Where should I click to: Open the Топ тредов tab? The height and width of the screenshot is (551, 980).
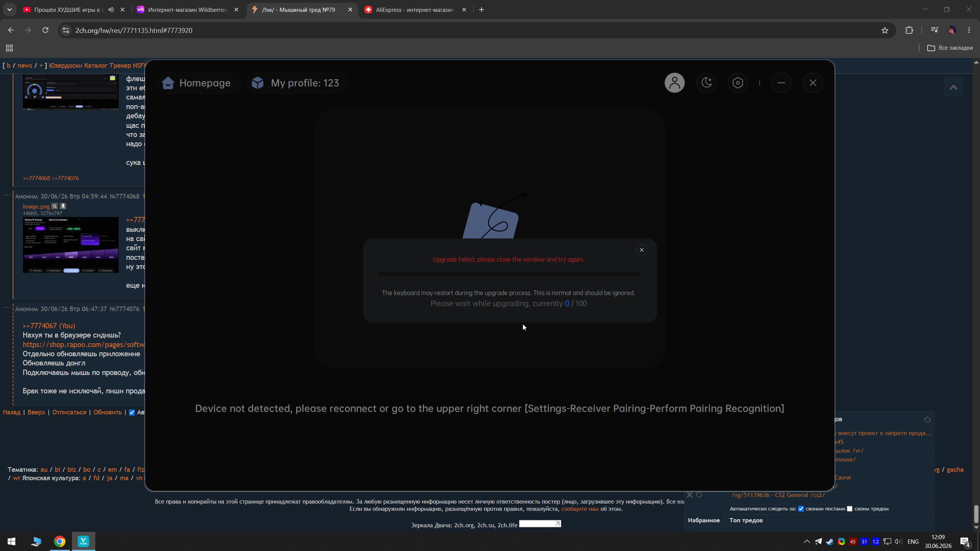(746, 520)
